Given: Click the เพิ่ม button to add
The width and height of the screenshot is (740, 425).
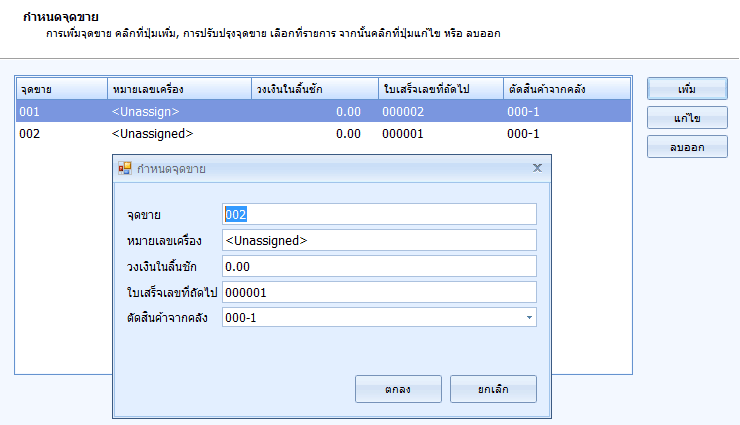Looking at the screenshot, I should click(687, 89).
